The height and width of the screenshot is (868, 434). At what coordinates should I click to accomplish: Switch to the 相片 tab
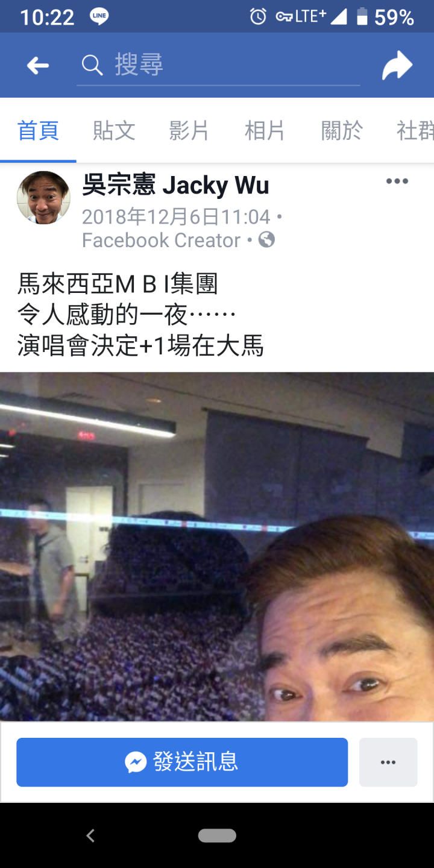tap(265, 130)
